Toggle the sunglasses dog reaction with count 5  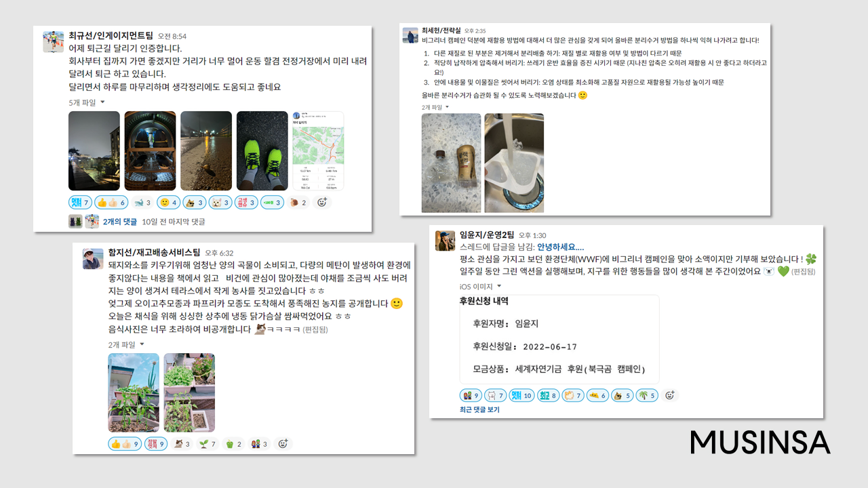pos(622,395)
